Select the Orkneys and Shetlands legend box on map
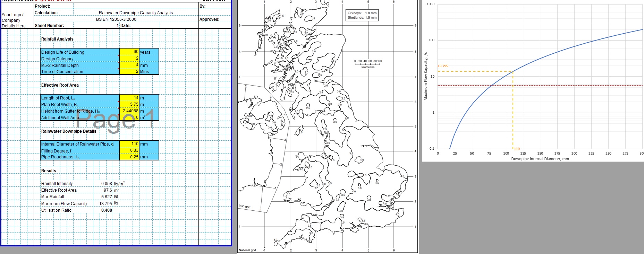The height and width of the screenshot is (254, 644). (x=362, y=15)
